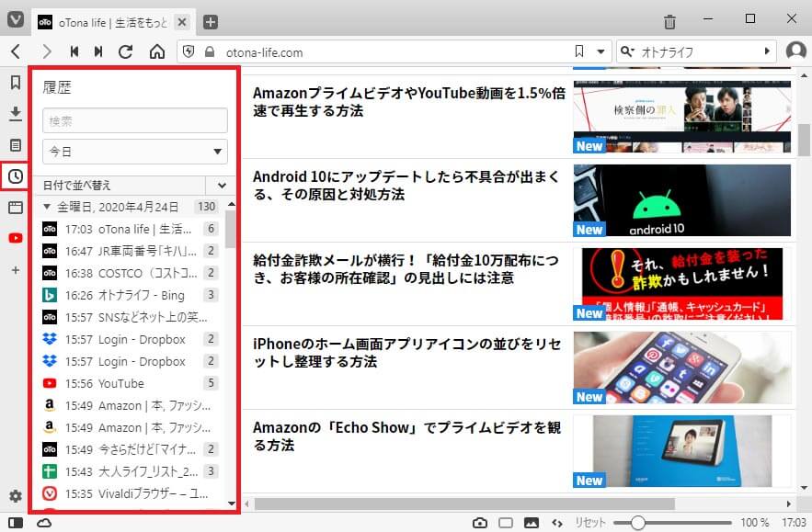
Task: Capture page with camera icon
Action: click(x=480, y=523)
